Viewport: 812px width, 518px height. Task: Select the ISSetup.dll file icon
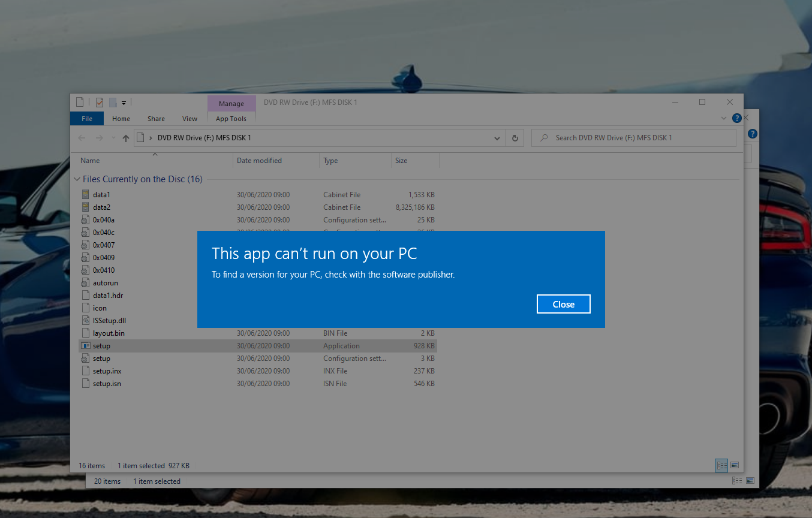pyautogui.click(x=85, y=321)
